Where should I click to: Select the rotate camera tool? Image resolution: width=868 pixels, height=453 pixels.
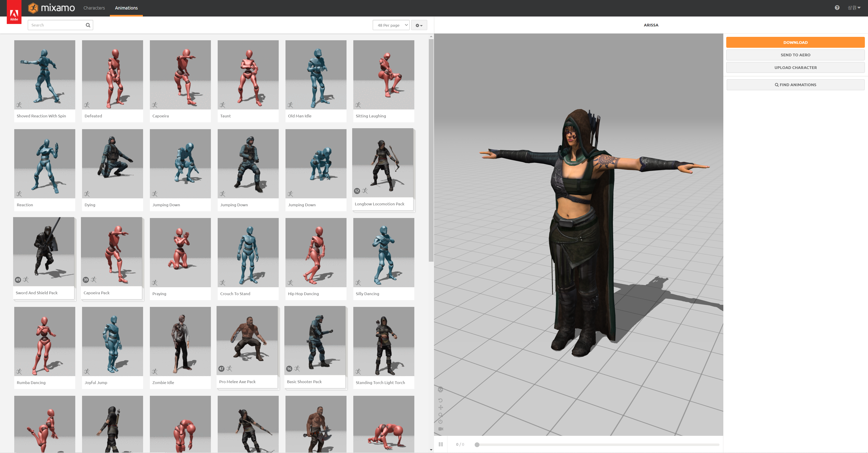click(x=440, y=401)
